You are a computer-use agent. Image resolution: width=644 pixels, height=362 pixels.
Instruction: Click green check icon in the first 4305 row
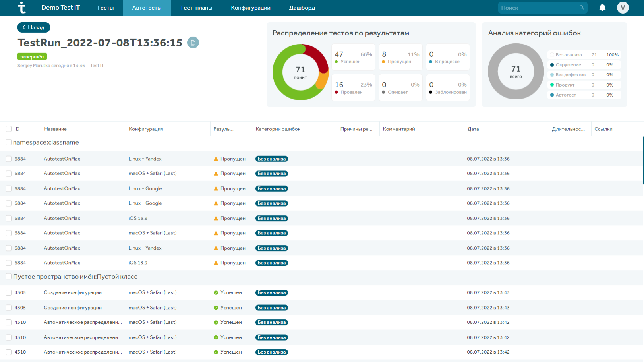pyautogui.click(x=216, y=293)
